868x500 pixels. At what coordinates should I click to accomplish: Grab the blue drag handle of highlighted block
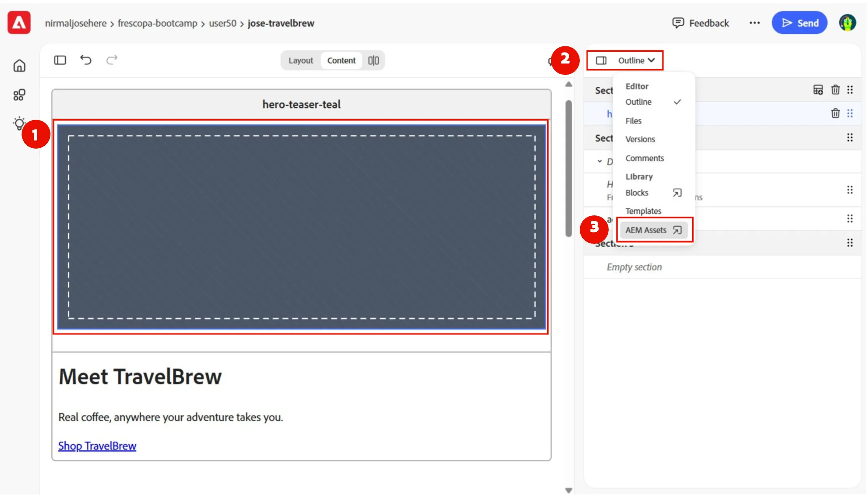[x=850, y=113]
